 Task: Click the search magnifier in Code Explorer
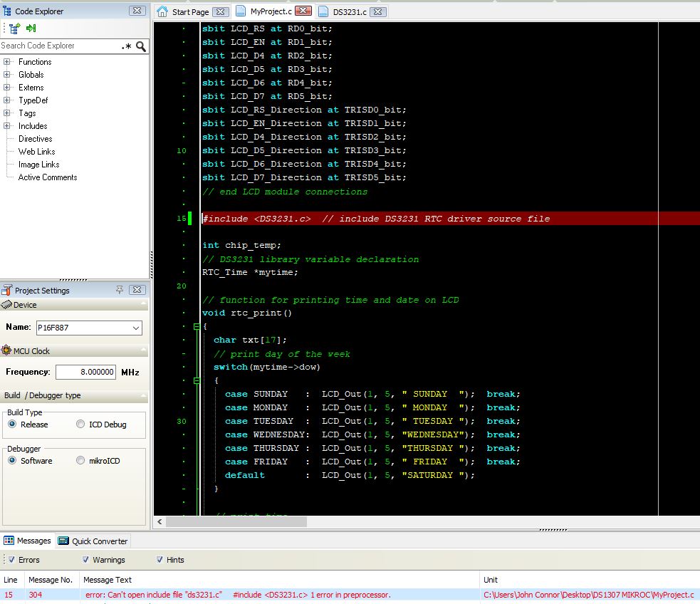click(140, 46)
